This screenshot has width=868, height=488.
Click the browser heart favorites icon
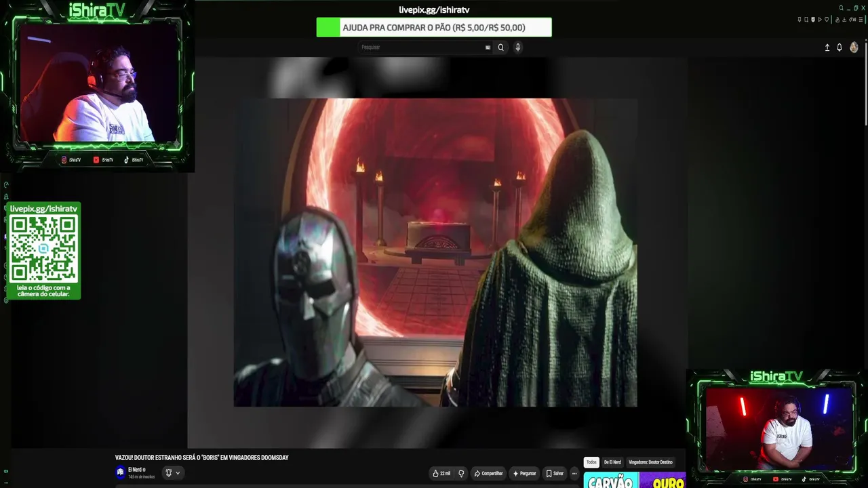[x=827, y=20]
